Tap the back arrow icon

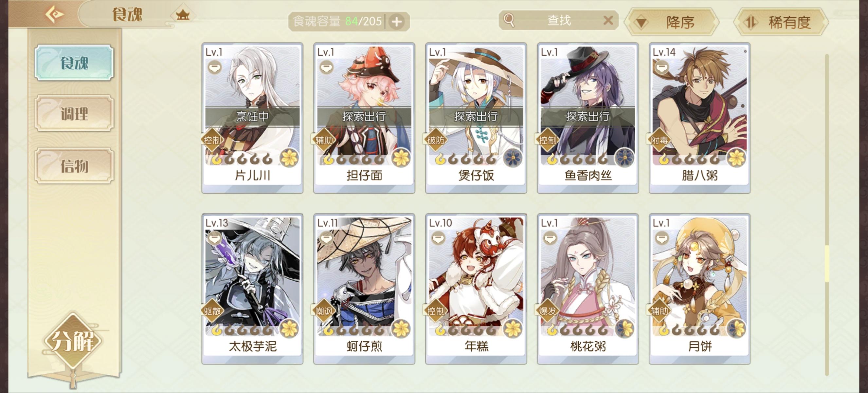pyautogui.click(x=54, y=14)
